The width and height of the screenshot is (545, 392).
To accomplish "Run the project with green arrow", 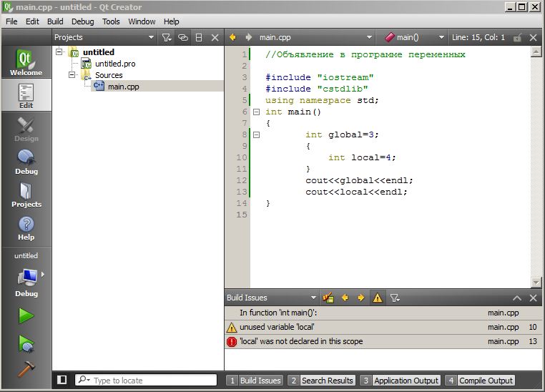I will click(26, 316).
